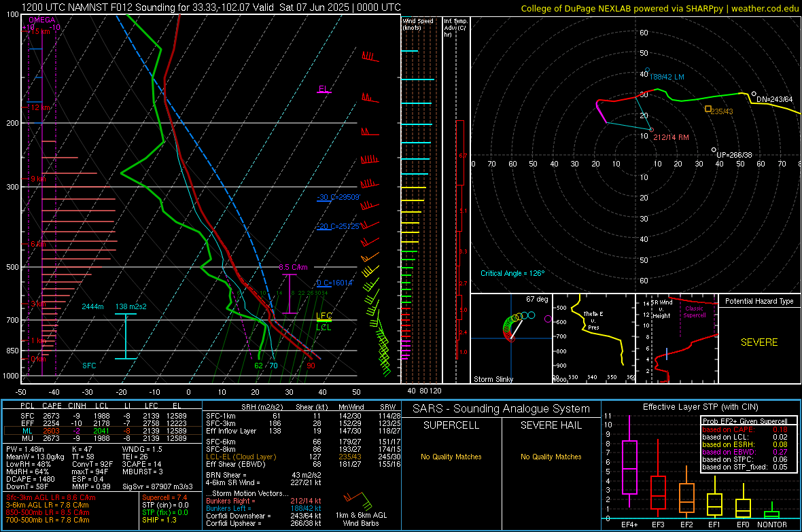Click the Theta-E v. Pres plot label
The height and width of the screenshot is (532, 802).
593,320
